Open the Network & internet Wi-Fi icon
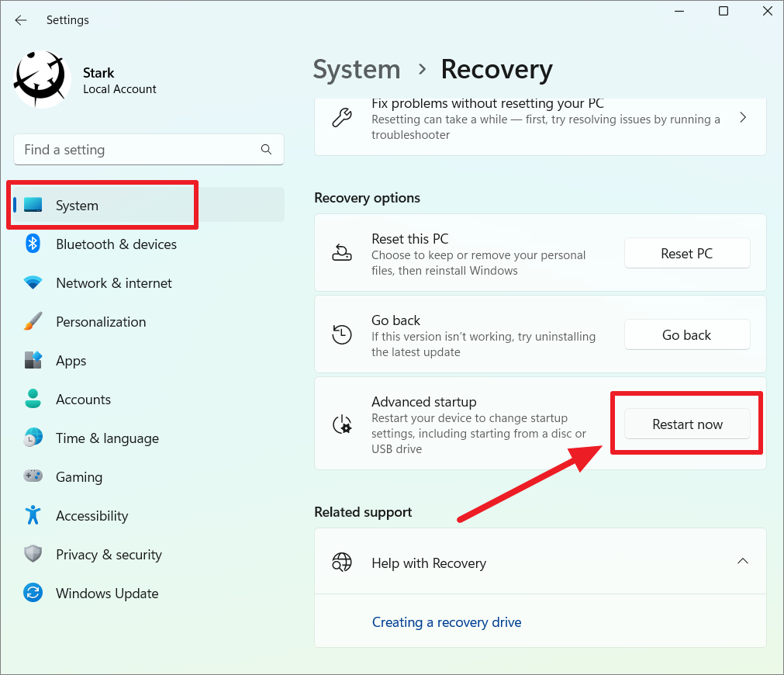 (x=33, y=283)
